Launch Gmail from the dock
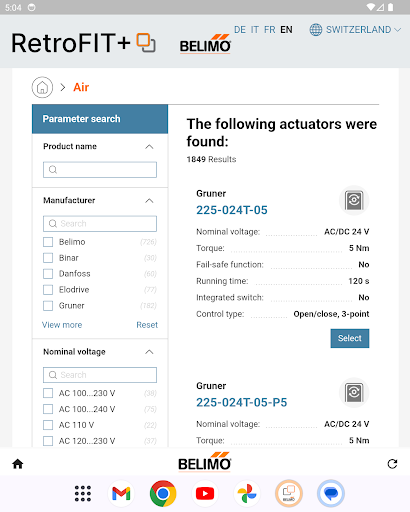The width and height of the screenshot is (410, 512). click(x=121, y=493)
